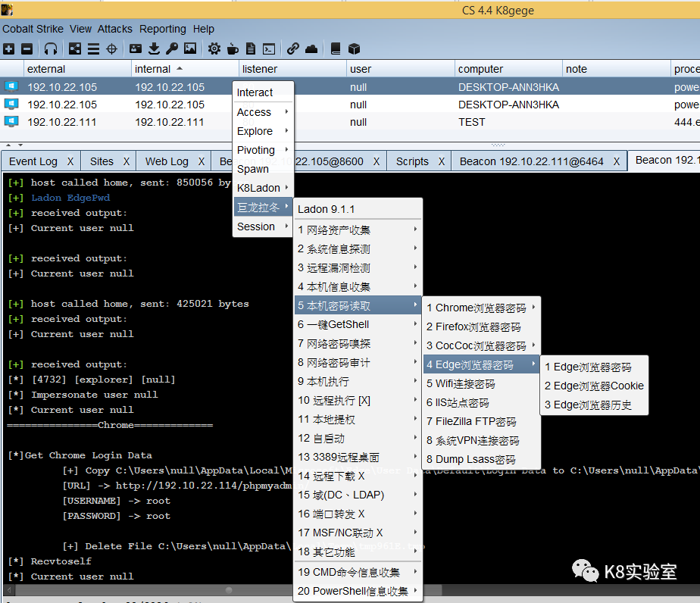The width and height of the screenshot is (700, 603).
Task: Click the horizontal scrollbar left arrow
Action: tap(9, 591)
